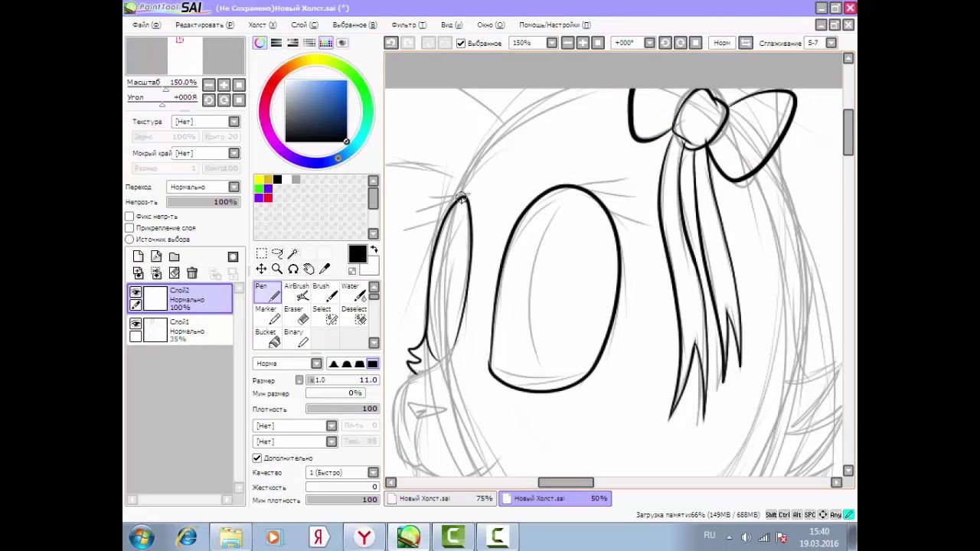The height and width of the screenshot is (551, 980).
Task: Choose the Select pen tool
Action: (x=325, y=315)
